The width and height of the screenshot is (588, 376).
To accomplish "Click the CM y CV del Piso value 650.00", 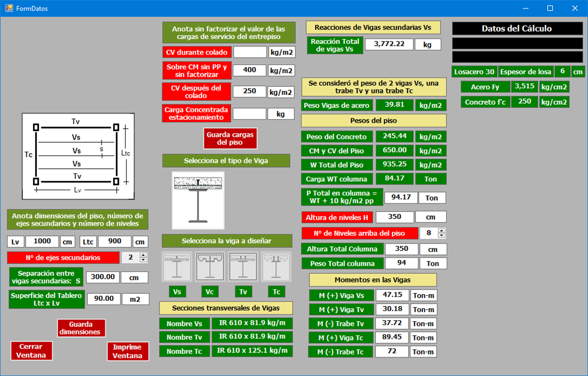I will click(394, 151).
